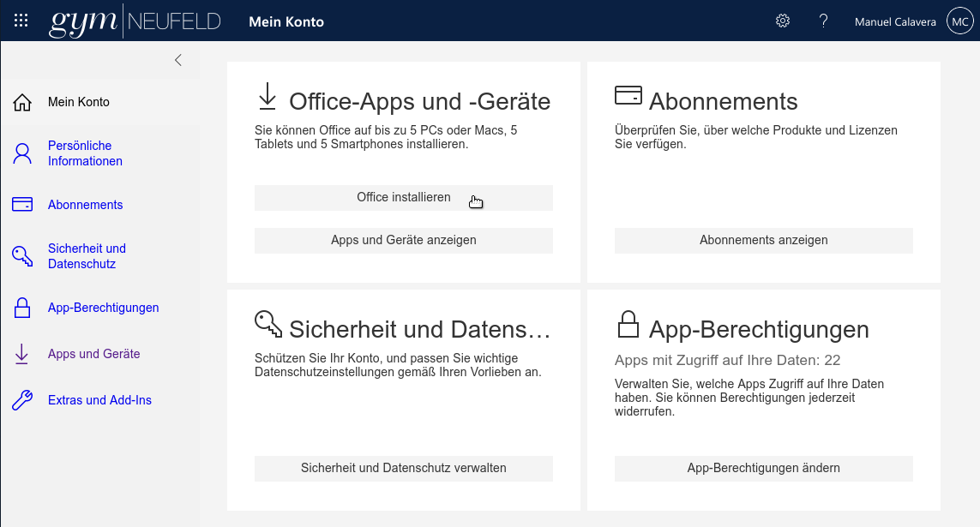
Task: Click the gym Neufeld logo
Action: click(x=136, y=21)
